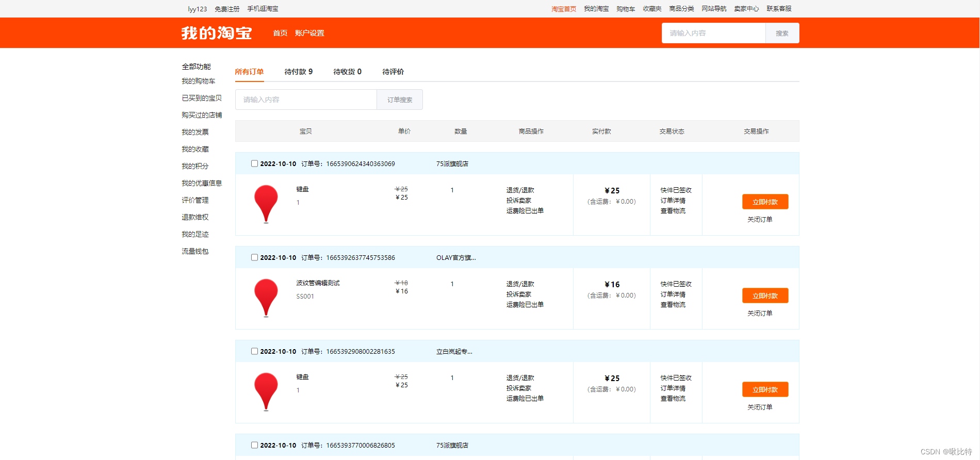Screen dimensions: 980x460
Task: Open 购买过的店铺 in the sidebar
Action: pos(202,115)
